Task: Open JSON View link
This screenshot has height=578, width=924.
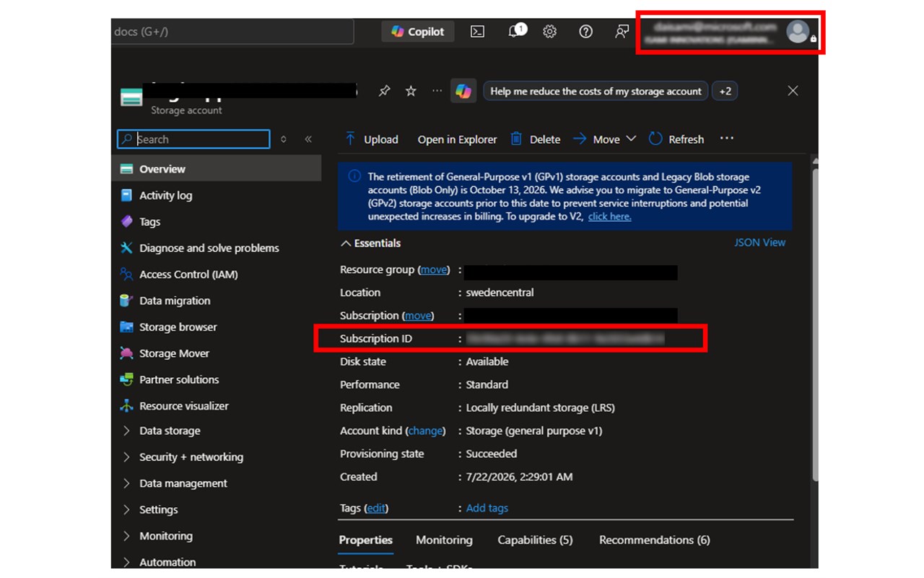Action: [760, 243]
